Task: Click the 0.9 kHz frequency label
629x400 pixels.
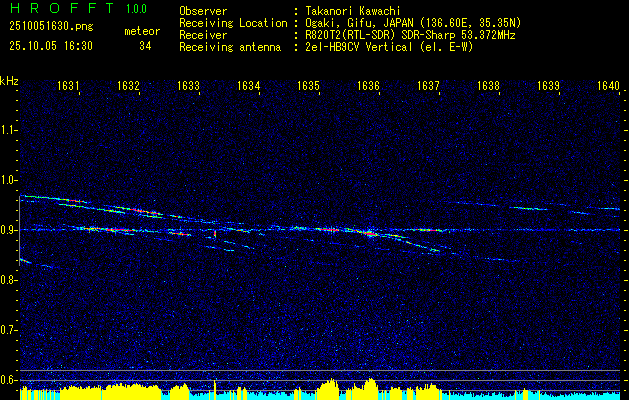Action: point(8,230)
